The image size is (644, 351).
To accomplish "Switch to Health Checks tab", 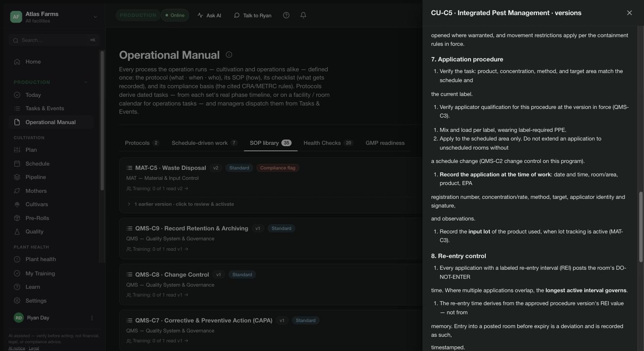I will coord(328,143).
